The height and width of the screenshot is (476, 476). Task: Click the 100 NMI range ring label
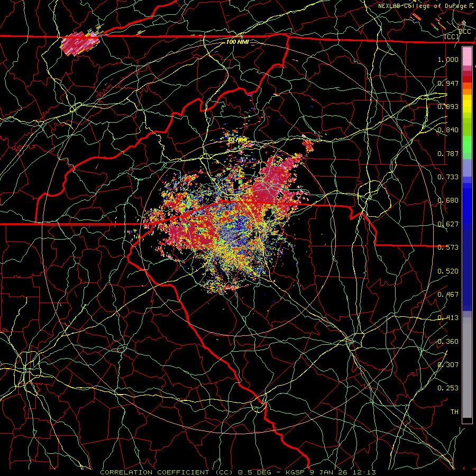point(237,42)
